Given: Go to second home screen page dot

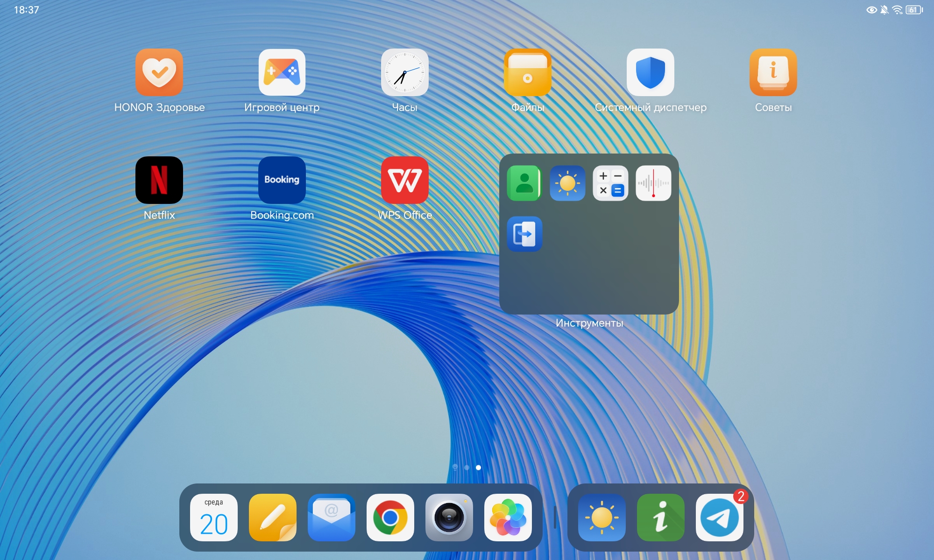Looking at the screenshot, I should click(467, 467).
